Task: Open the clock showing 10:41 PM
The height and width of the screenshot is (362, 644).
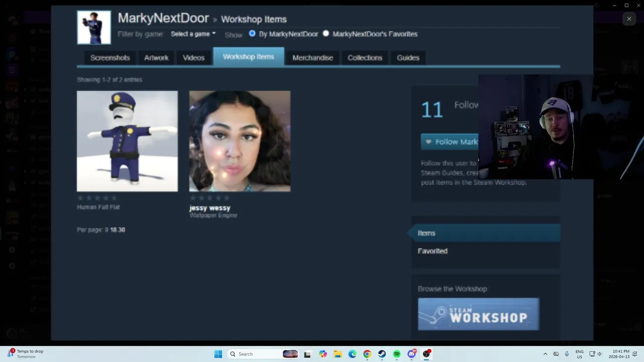Action: (619, 354)
